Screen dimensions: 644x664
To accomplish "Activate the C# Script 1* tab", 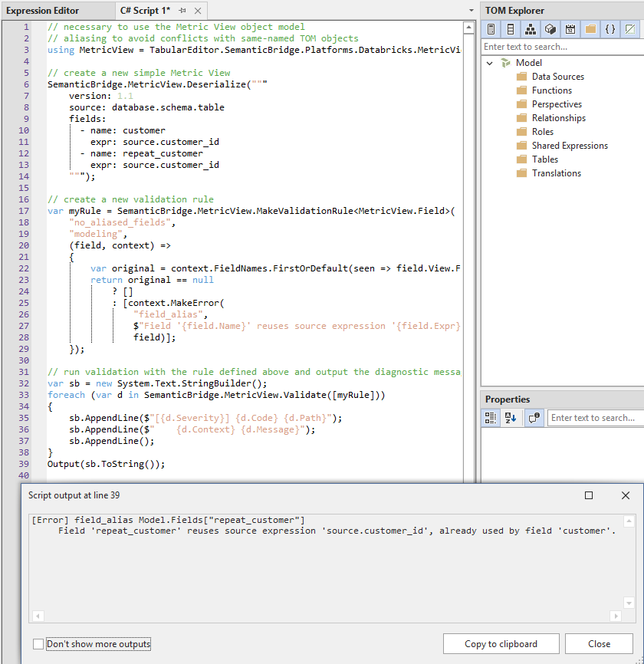I will pos(145,11).
